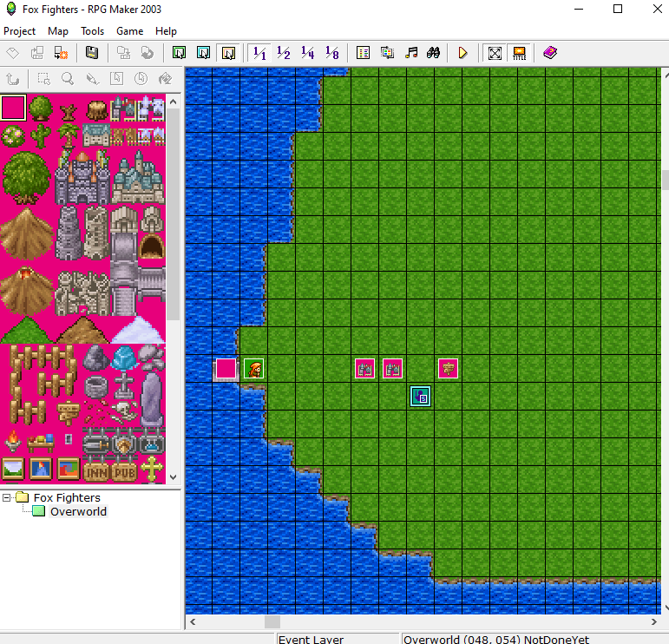Pick the erupting volcano tile
Screen dimensions: 669x644
click(26, 290)
